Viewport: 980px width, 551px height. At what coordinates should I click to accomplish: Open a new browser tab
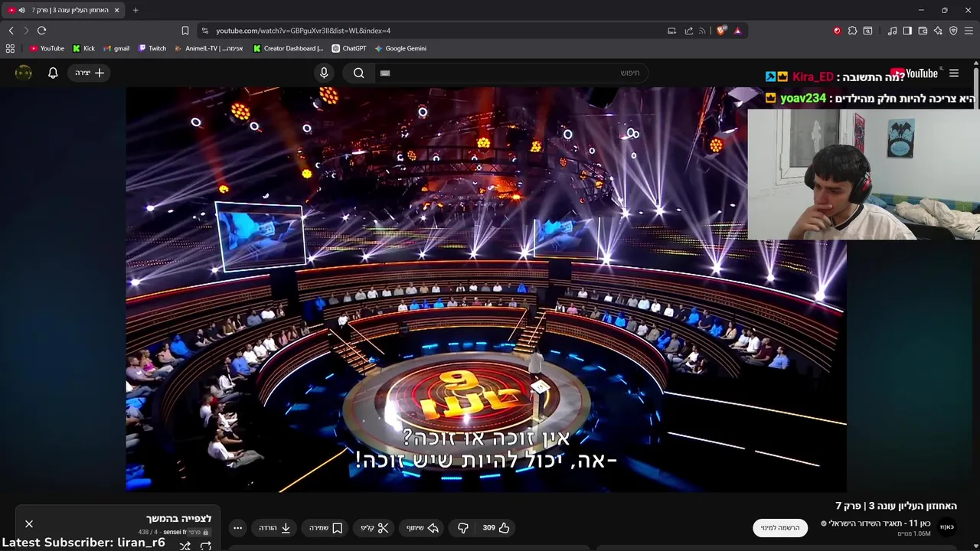pyautogui.click(x=136, y=10)
